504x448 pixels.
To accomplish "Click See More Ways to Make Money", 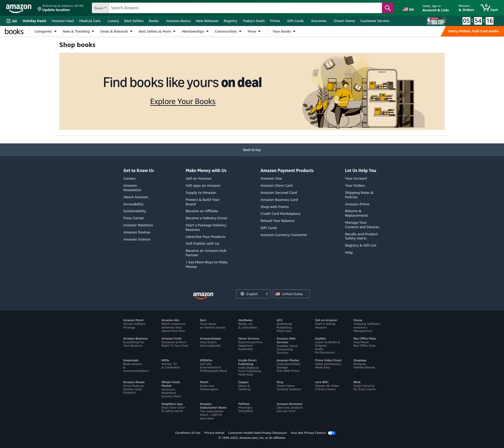I will click(207, 264).
